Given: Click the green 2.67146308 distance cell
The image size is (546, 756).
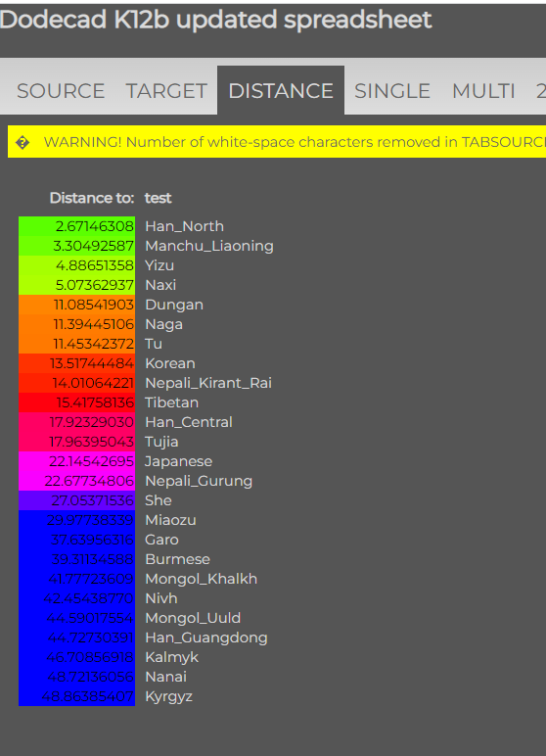Looking at the screenshot, I should [x=76, y=226].
